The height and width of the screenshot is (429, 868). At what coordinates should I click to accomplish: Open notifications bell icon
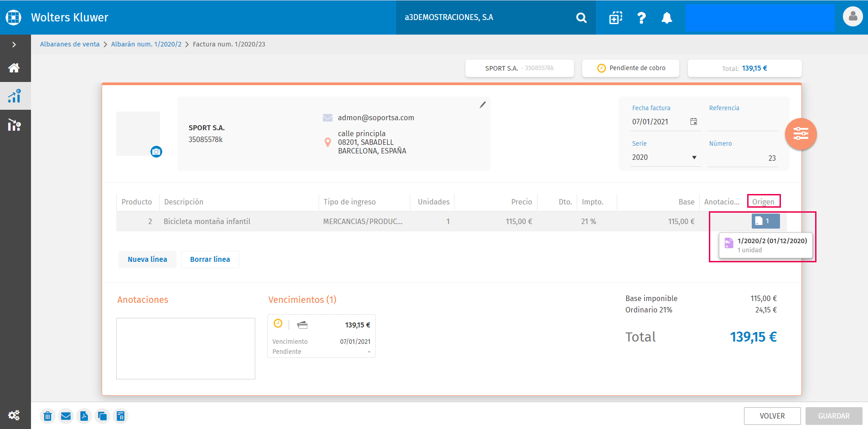click(667, 18)
